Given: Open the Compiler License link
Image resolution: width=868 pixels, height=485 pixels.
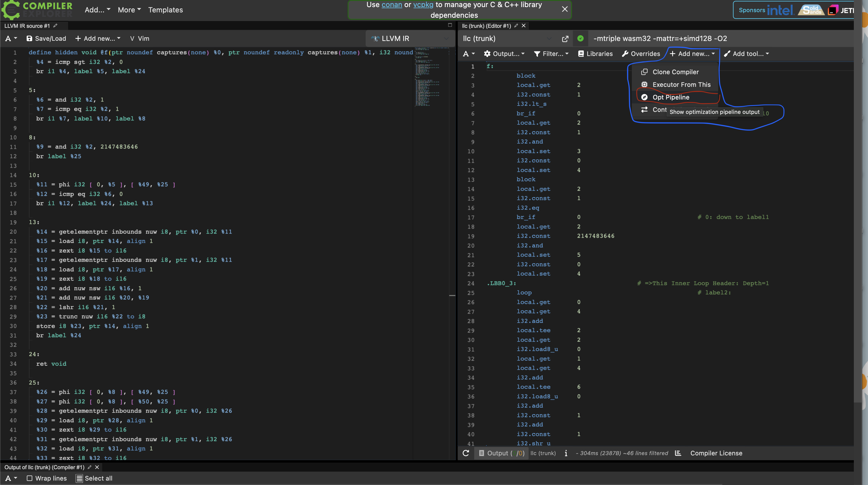Looking at the screenshot, I should (716, 453).
